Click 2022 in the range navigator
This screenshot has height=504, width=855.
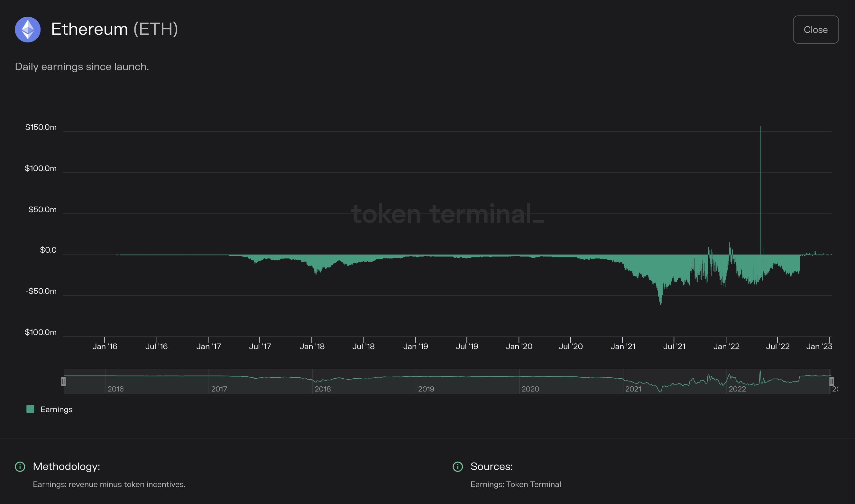(x=737, y=389)
